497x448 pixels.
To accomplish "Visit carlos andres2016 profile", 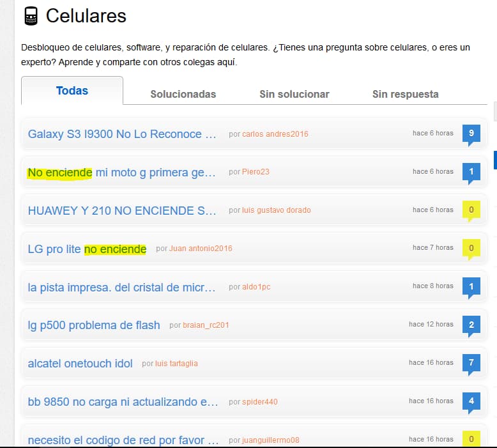I will click(x=275, y=134).
